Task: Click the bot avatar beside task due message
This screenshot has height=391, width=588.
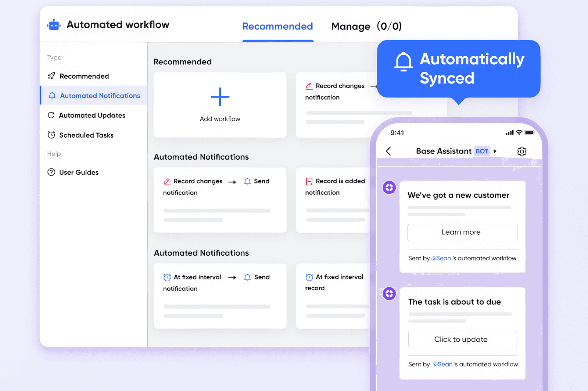Action: (389, 294)
